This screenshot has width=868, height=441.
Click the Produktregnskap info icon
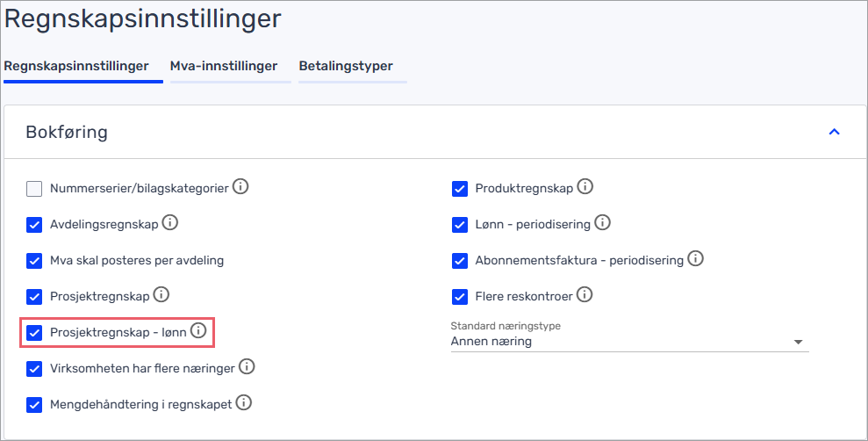coord(585,187)
